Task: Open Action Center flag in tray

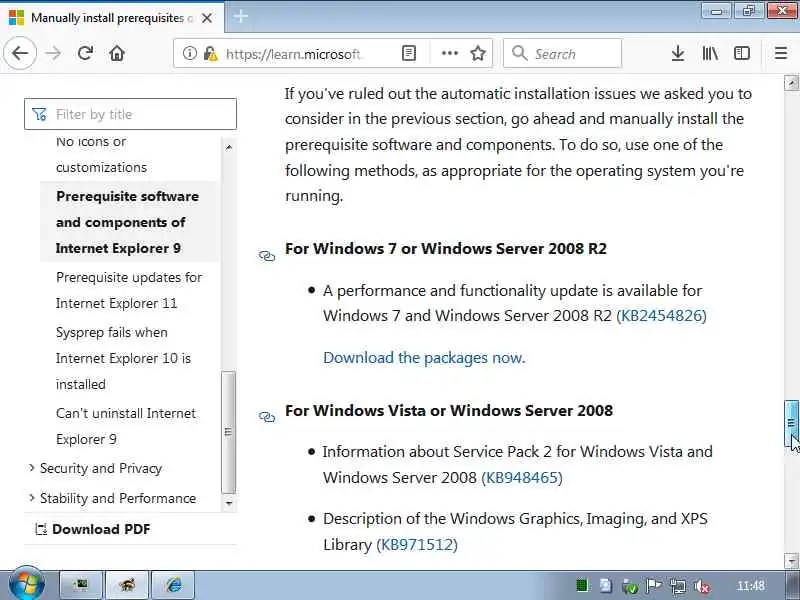Action: (x=654, y=586)
